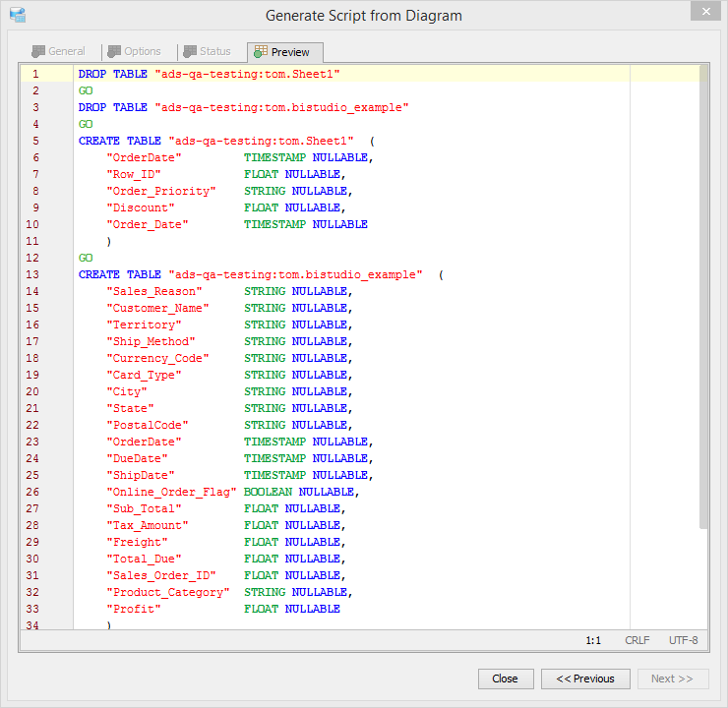
Task: Select the Preview tab
Action: coord(285,52)
